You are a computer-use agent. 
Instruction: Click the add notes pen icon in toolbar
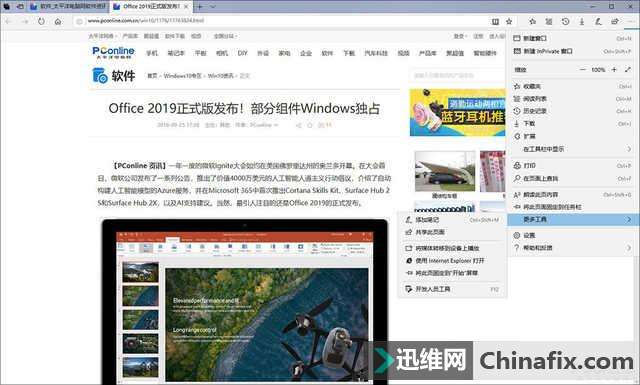point(598,21)
